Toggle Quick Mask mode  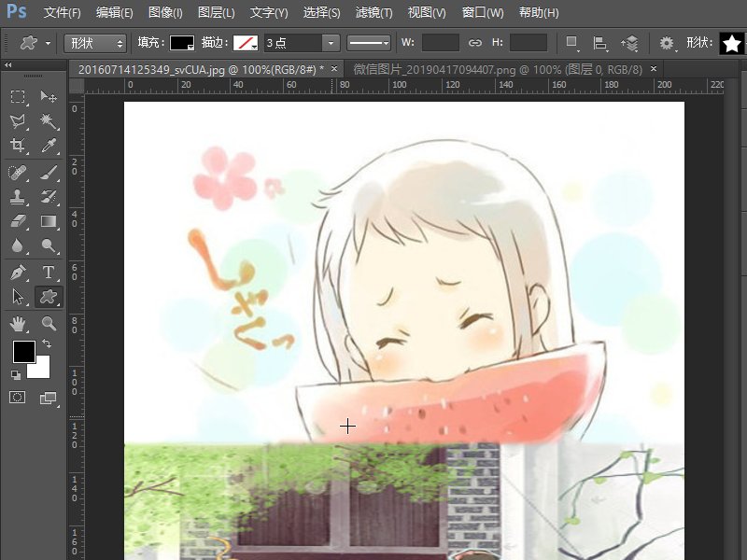pyautogui.click(x=18, y=398)
